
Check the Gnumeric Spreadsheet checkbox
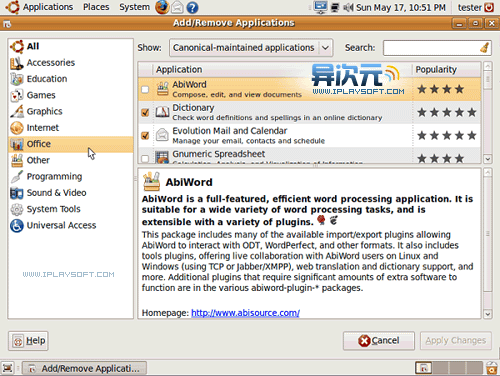tap(145, 158)
